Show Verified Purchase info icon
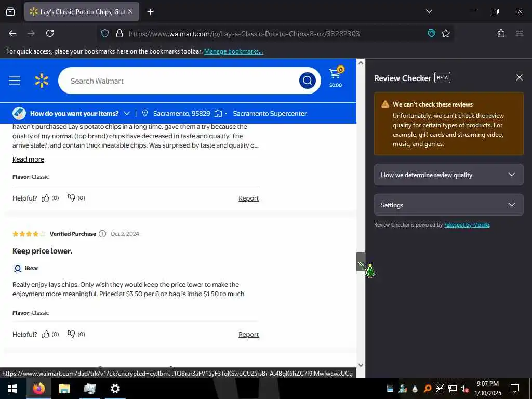The width and height of the screenshot is (532, 399). point(102,234)
